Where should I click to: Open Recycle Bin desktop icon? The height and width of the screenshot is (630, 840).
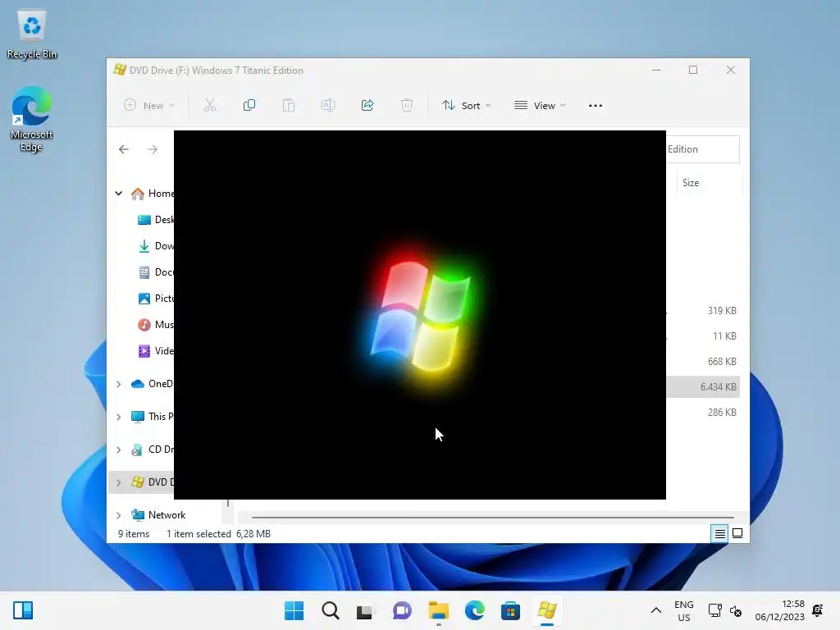tap(32, 34)
